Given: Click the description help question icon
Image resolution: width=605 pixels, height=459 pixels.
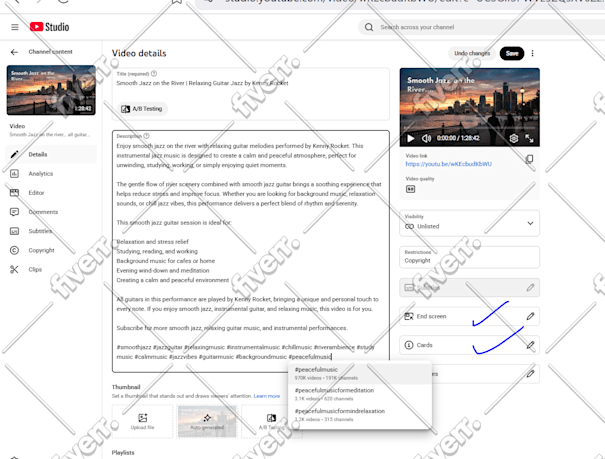Looking at the screenshot, I should pos(146,136).
